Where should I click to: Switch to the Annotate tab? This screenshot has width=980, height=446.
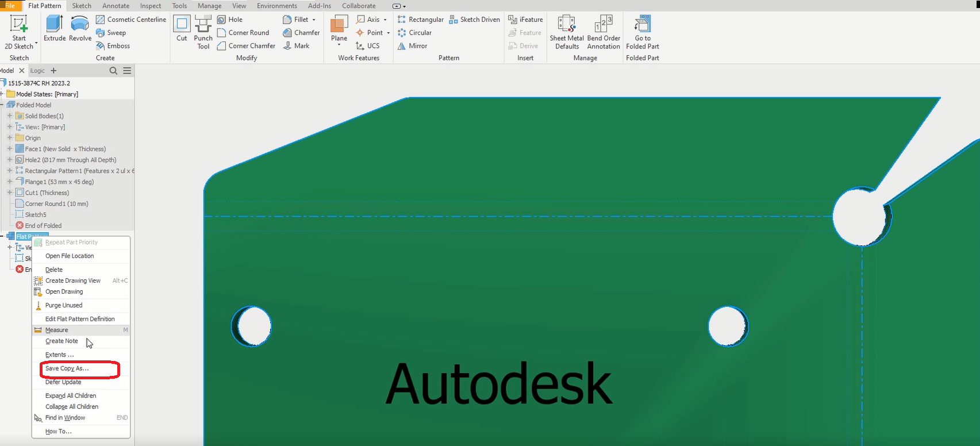pos(116,6)
